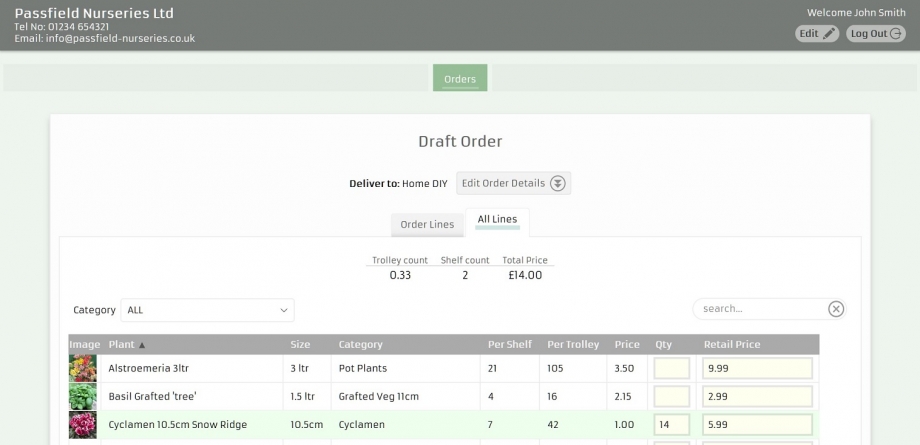Select the All Lines tab
The height and width of the screenshot is (445, 920).
(x=497, y=220)
